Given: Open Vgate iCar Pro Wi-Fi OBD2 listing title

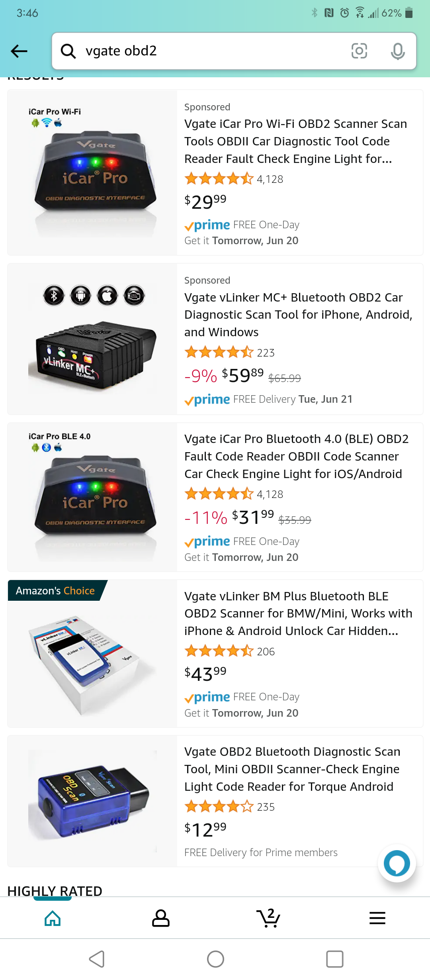Looking at the screenshot, I should [x=295, y=141].
